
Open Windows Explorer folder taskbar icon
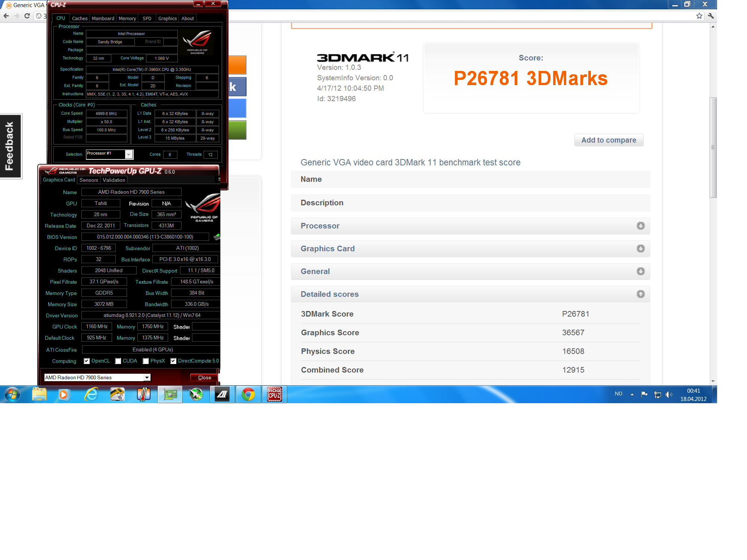pyautogui.click(x=39, y=394)
